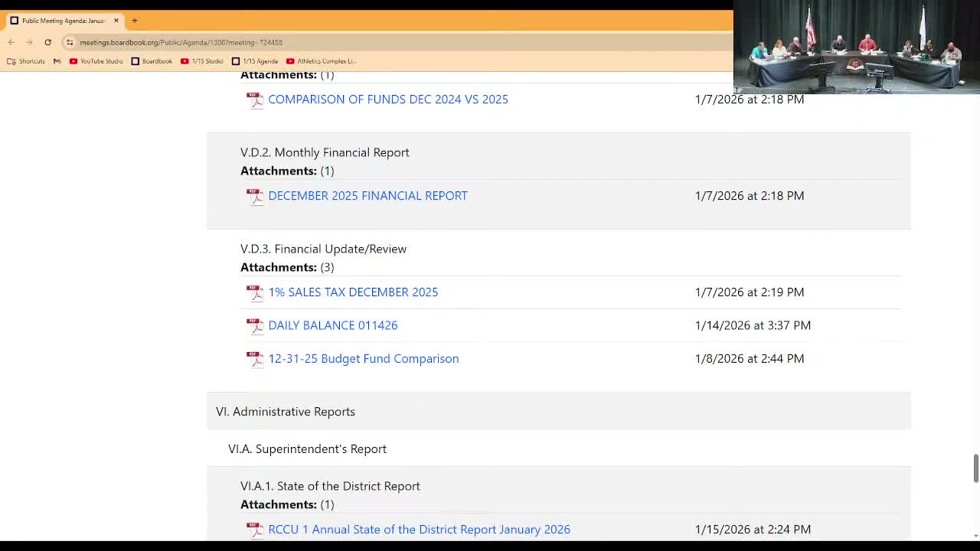Open RCCU 1 Annual State of District Report

coord(419,530)
